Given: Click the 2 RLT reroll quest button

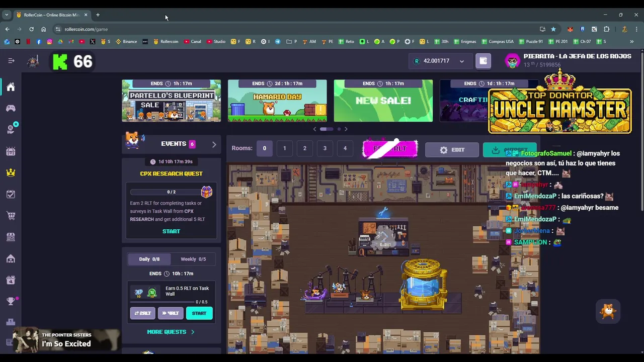Looking at the screenshot, I should (x=142, y=313).
